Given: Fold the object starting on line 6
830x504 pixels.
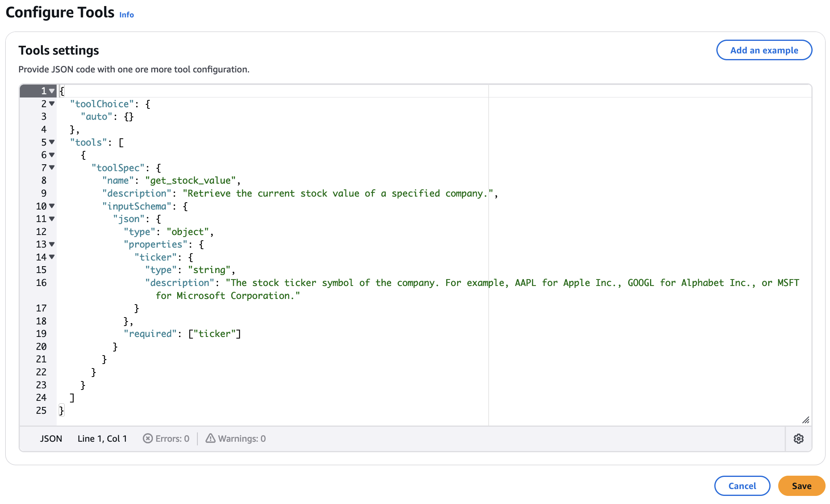Looking at the screenshot, I should coord(52,155).
